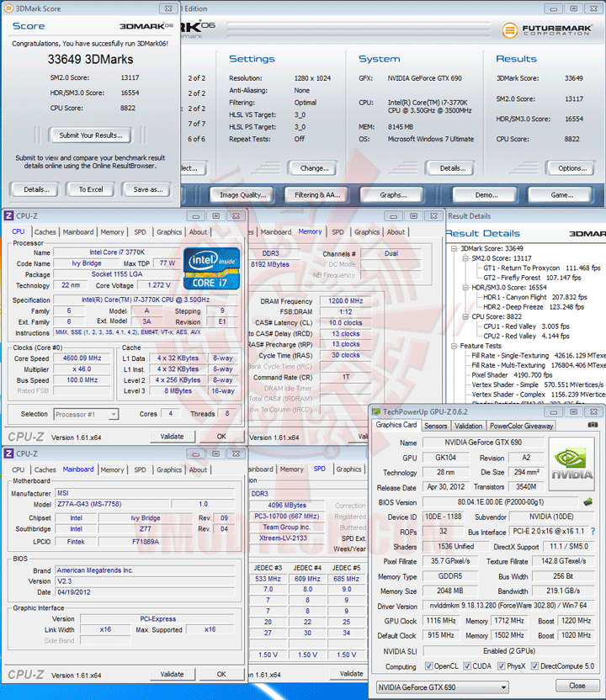Click the lower CPU-Z Mainboard window title icon
The image size is (606, 700).
tap(8, 454)
